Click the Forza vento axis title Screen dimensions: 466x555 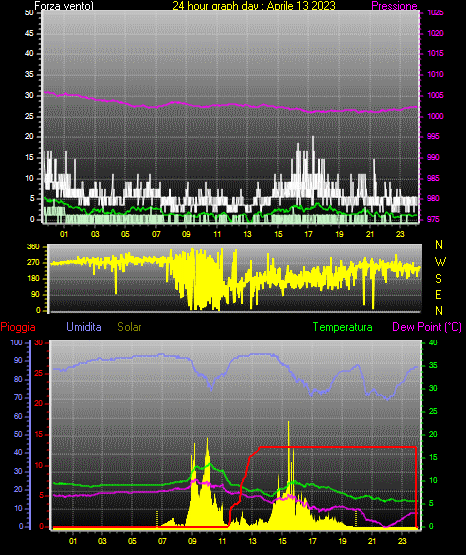(x=64, y=6)
